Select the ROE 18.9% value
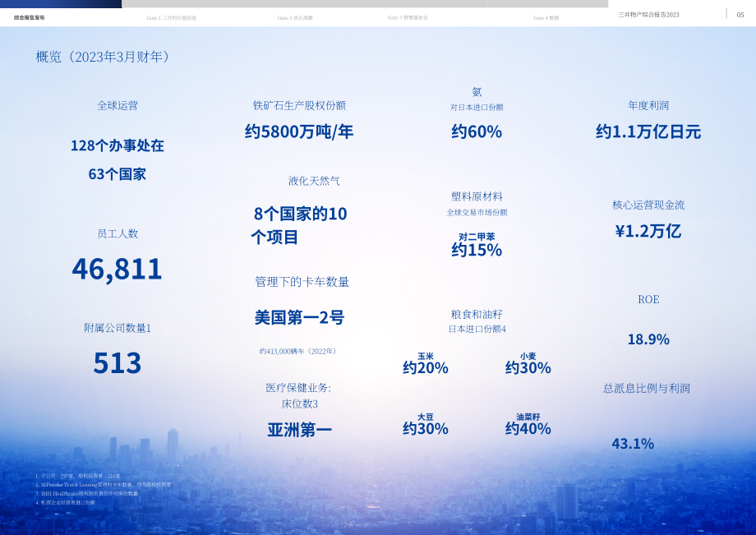This screenshot has width=756, height=535. coord(648,339)
